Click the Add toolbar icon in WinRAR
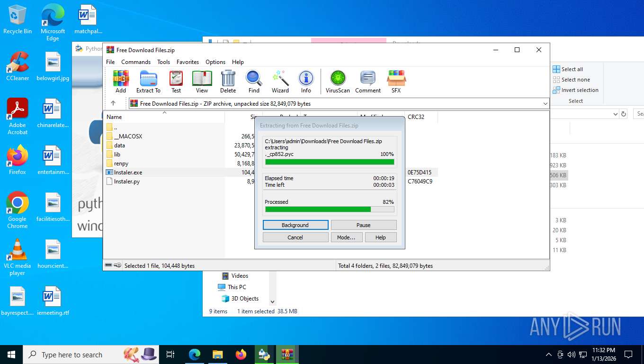The width and height of the screenshot is (644, 364). click(x=121, y=82)
